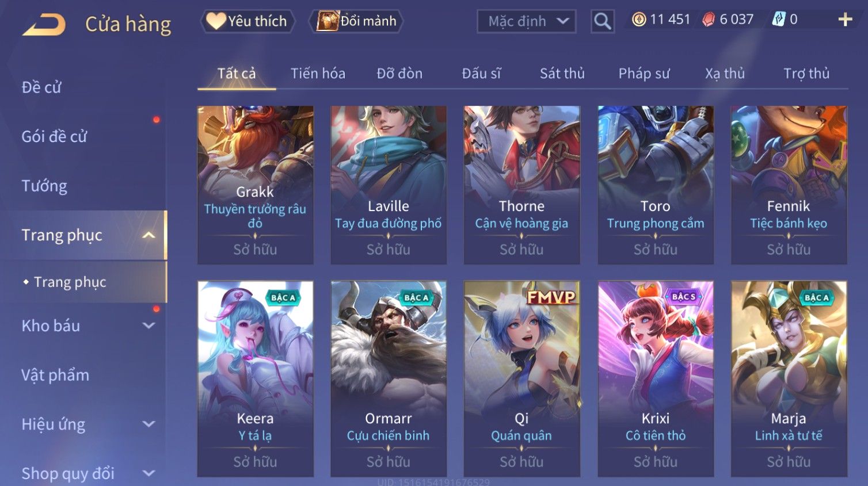Screen dimensions: 868x486
Task: Select the Tiến hóa tab
Action: point(318,74)
